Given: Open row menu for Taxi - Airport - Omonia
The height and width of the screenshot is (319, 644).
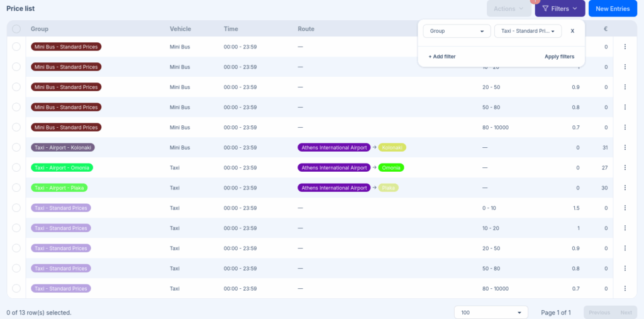Looking at the screenshot, I should click(x=625, y=167).
